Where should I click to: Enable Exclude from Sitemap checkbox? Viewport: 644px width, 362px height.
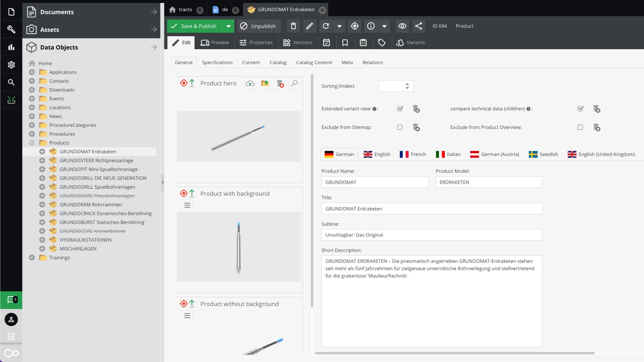click(400, 127)
